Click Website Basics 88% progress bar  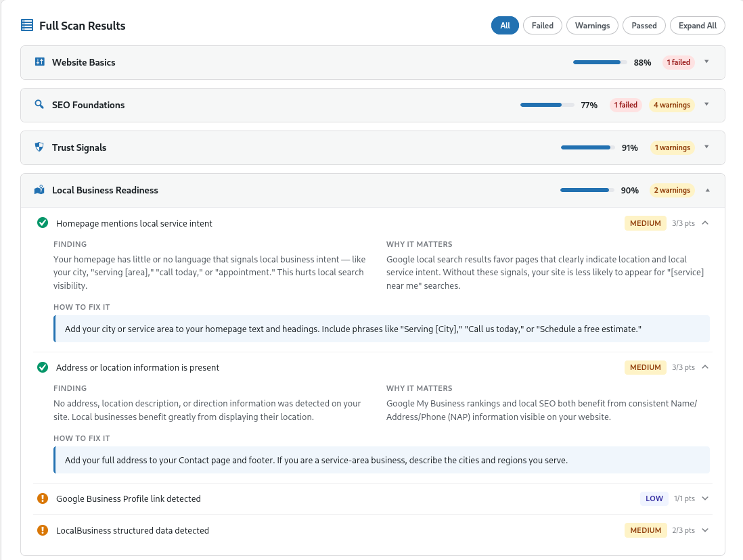coord(600,62)
